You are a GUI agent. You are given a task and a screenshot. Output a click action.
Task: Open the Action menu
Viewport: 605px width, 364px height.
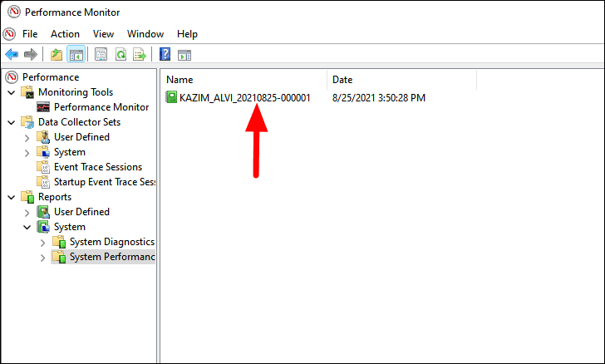(x=65, y=34)
